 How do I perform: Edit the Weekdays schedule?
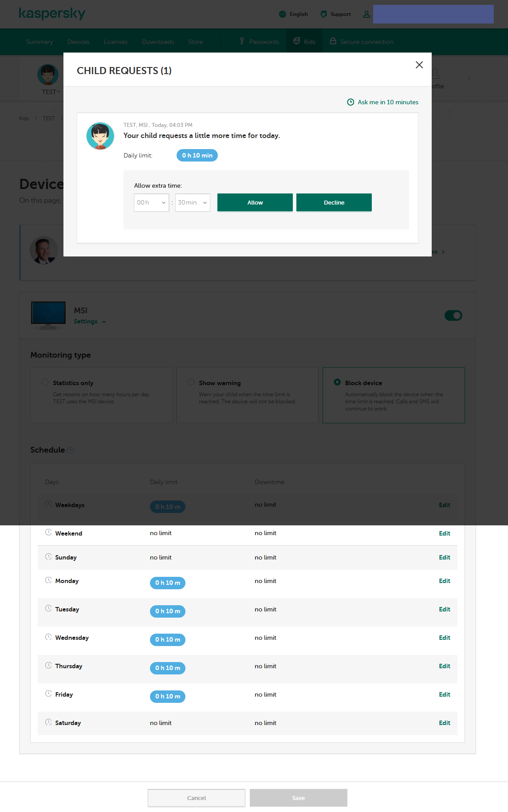pos(445,505)
